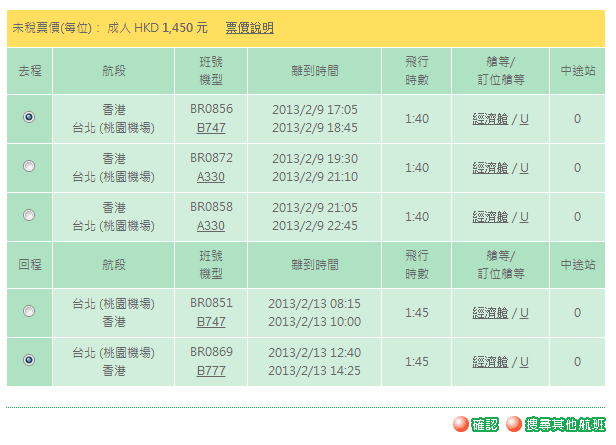Select outbound flight BR0872 radio button
616x445 pixels.
click(29, 166)
